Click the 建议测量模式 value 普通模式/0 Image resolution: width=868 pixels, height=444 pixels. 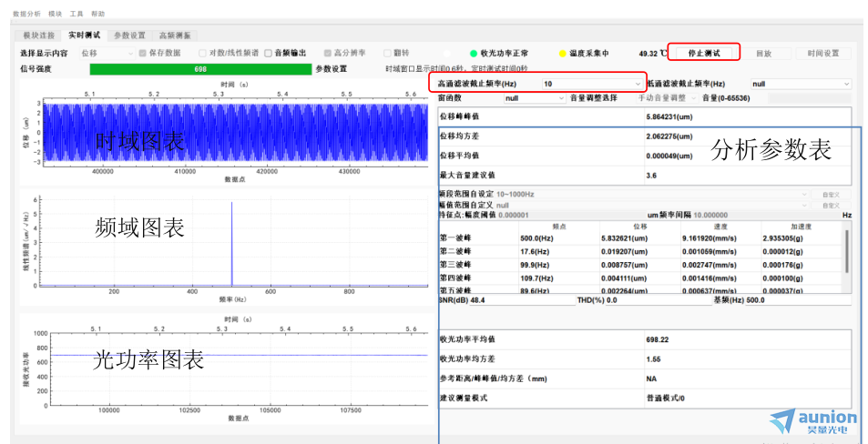click(x=666, y=399)
